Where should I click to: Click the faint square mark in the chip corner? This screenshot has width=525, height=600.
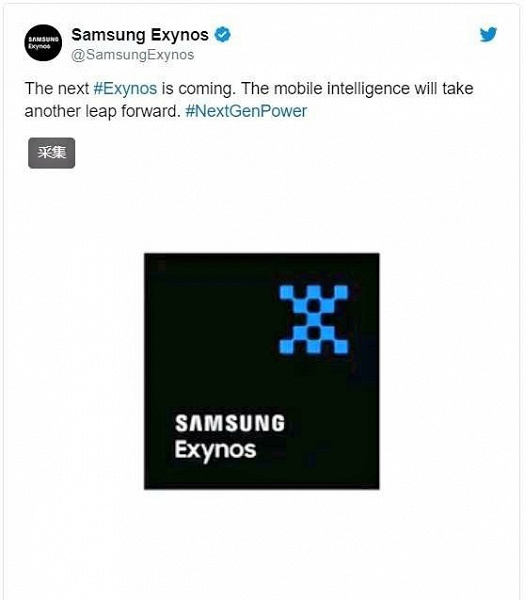(x=162, y=266)
